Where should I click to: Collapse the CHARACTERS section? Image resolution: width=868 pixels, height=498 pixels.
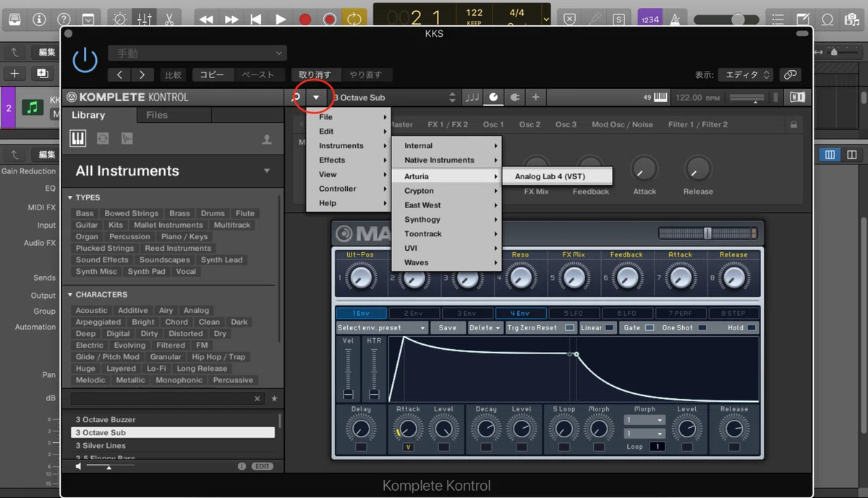[70, 294]
